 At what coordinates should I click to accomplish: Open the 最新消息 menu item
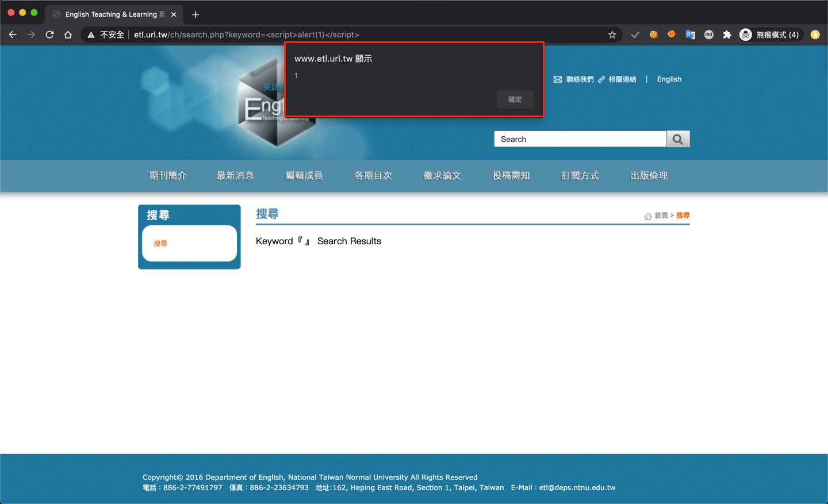[235, 176]
